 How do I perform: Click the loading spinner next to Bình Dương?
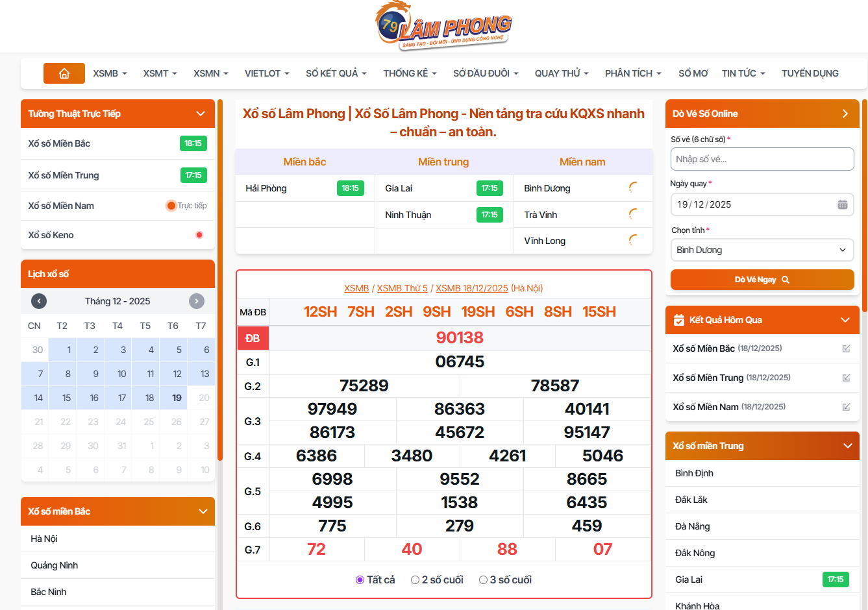[x=632, y=188]
